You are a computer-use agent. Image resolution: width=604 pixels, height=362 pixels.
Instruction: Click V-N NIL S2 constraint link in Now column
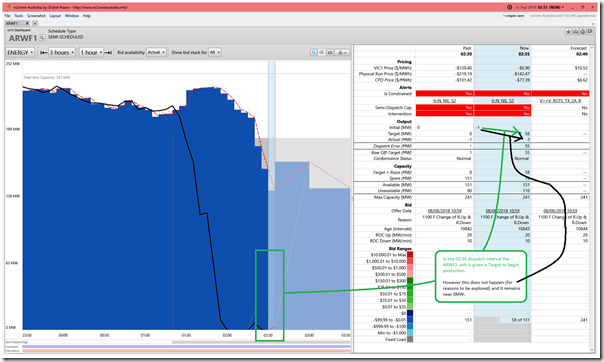coord(502,101)
